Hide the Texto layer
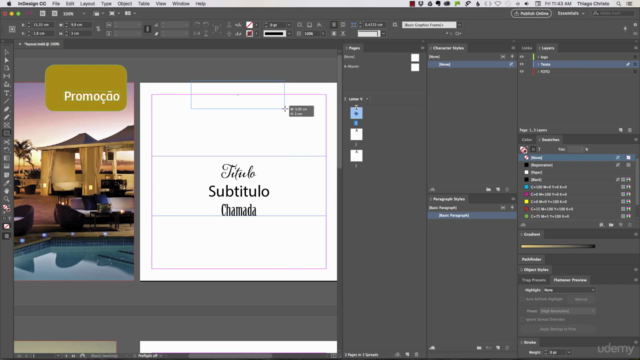 coord(522,64)
